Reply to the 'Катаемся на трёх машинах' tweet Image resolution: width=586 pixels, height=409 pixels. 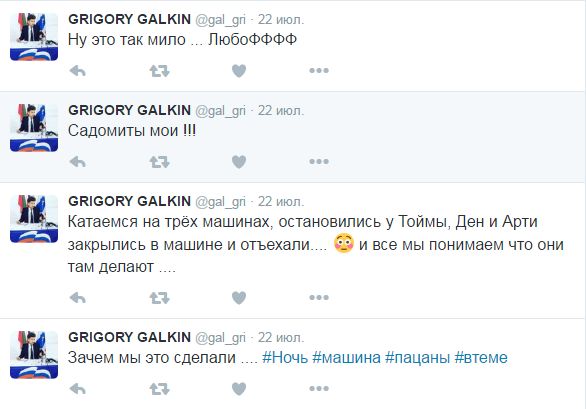tap(78, 298)
